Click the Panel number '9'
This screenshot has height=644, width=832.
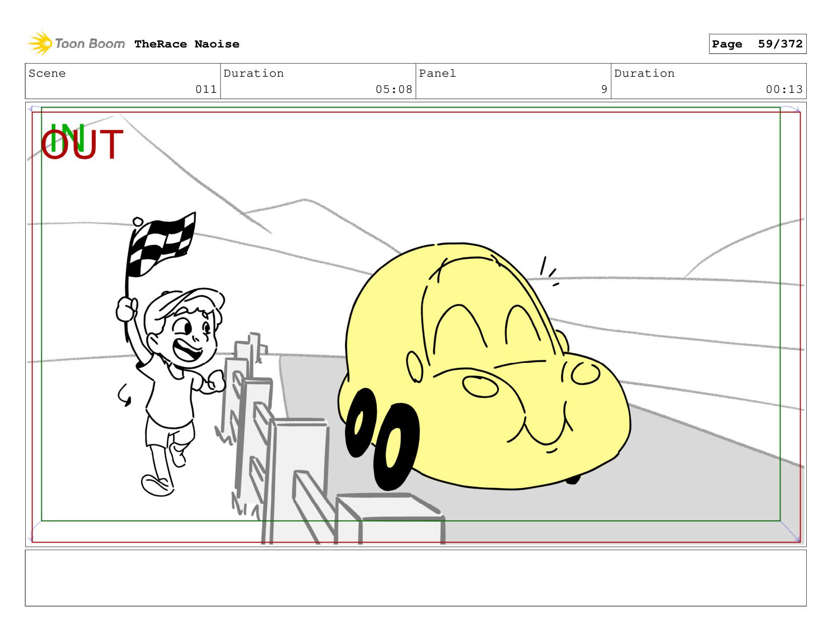point(604,89)
